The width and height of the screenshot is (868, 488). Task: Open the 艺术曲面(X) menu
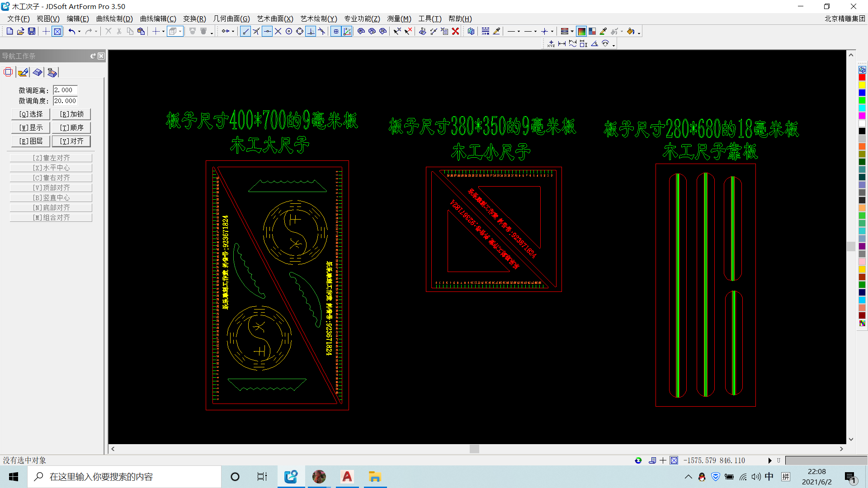pos(275,19)
